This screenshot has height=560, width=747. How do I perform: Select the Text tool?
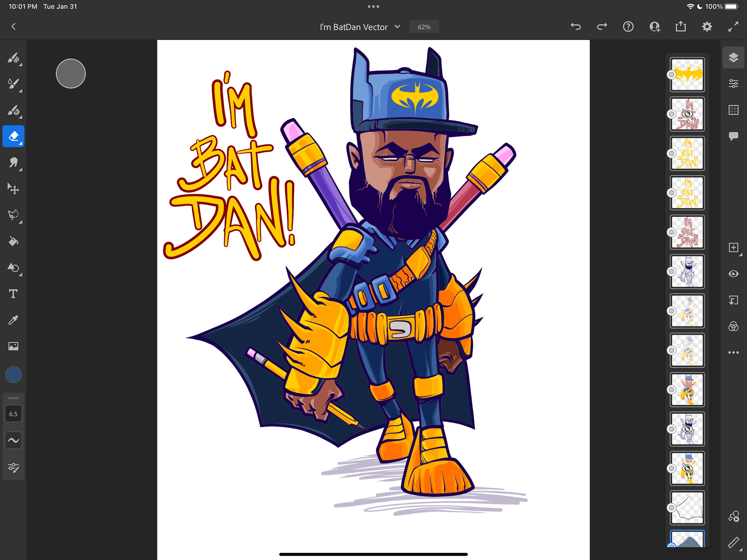click(14, 294)
